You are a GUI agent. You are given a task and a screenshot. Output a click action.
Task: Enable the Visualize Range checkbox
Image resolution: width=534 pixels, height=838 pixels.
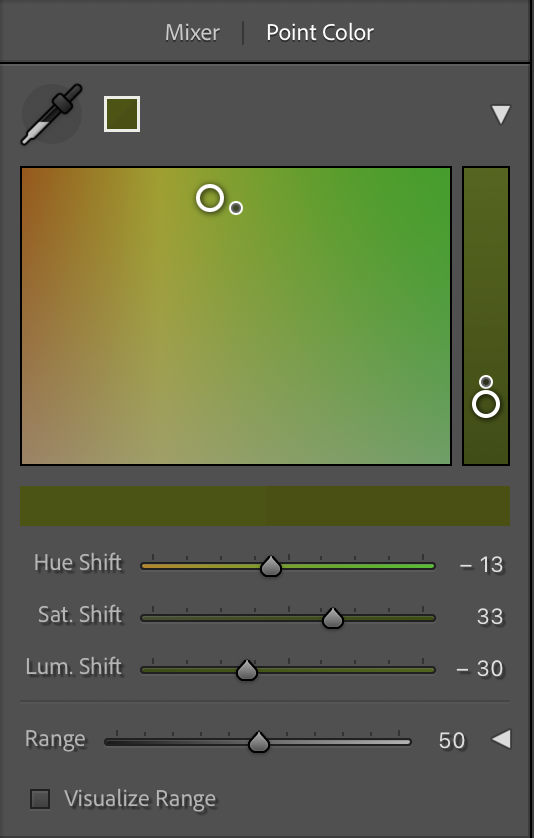[40, 799]
